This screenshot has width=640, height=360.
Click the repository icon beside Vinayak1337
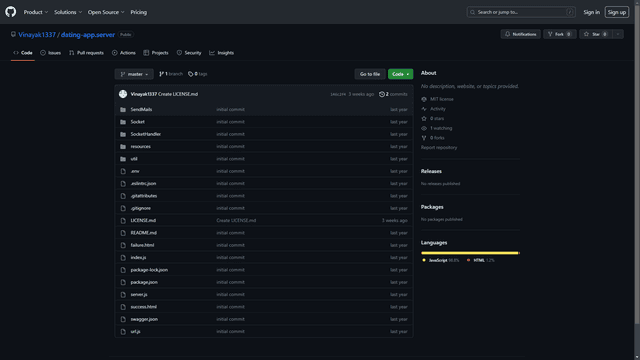[13, 34]
